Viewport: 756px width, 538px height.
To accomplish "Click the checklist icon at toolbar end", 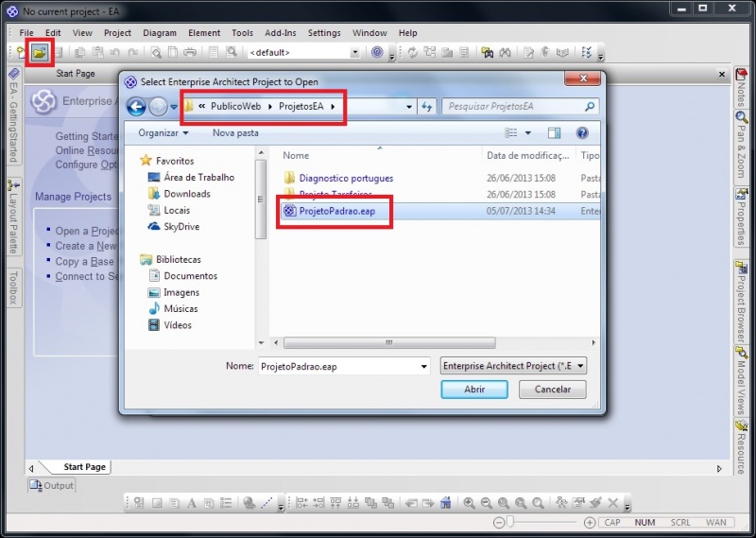I will pyautogui.click(x=587, y=52).
